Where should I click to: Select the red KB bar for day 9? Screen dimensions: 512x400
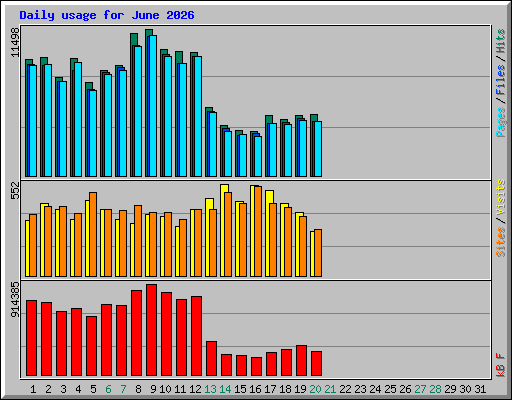pyautogui.click(x=151, y=330)
